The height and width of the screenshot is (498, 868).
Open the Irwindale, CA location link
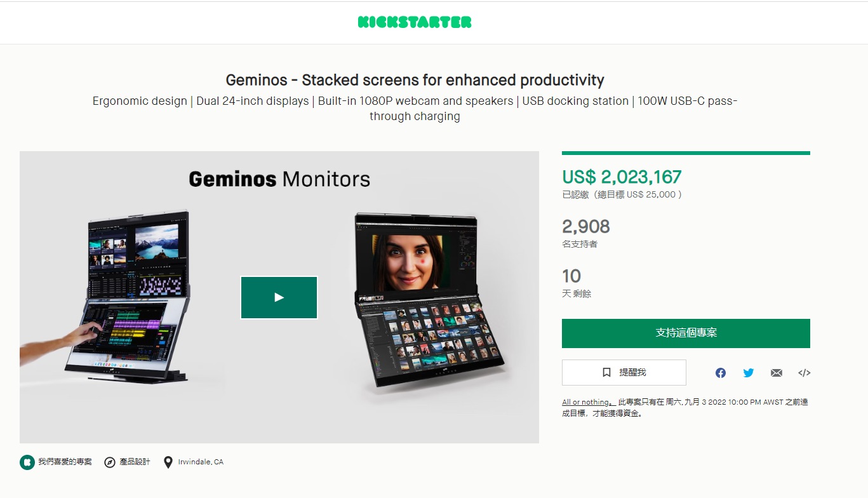(201, 462)
